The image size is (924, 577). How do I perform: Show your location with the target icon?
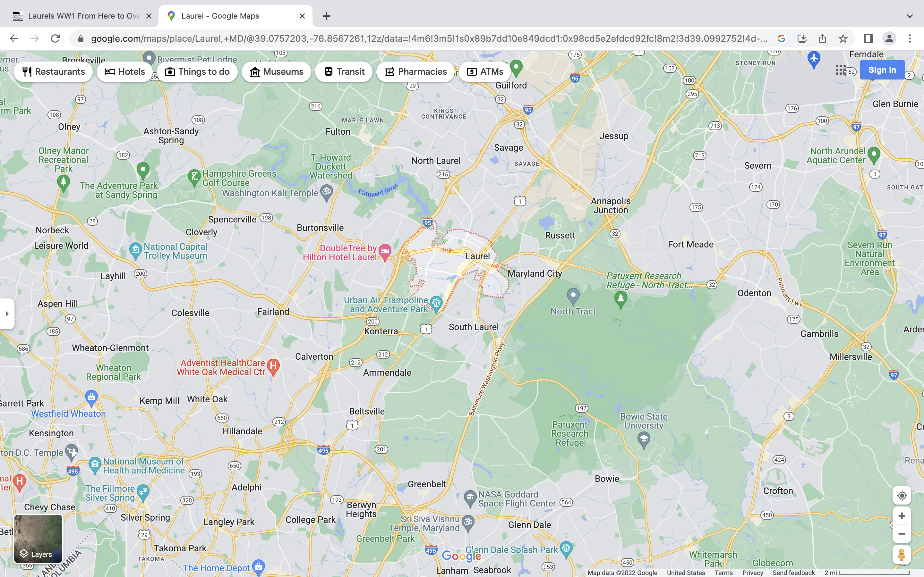[x=902, y=495]
